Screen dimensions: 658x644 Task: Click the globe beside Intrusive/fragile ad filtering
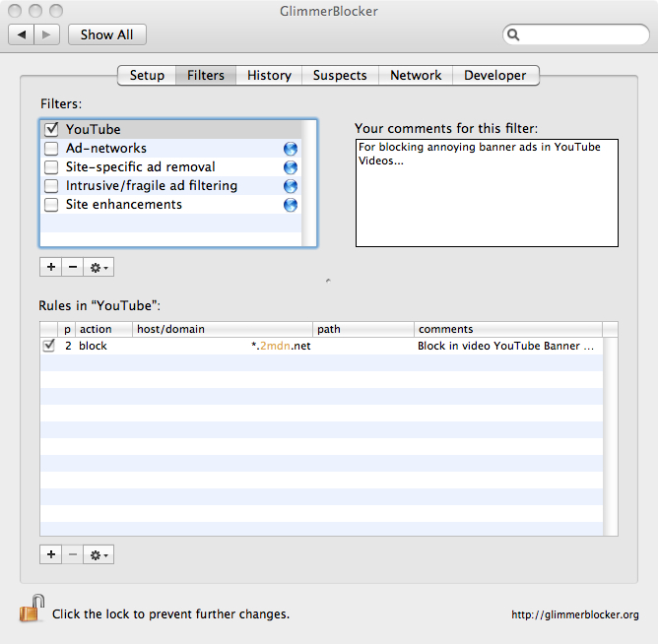[x=291, y=186]
